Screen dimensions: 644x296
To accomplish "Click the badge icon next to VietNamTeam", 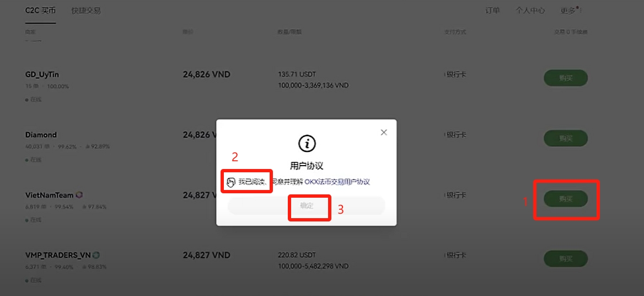I will click(x=80, y=195).
